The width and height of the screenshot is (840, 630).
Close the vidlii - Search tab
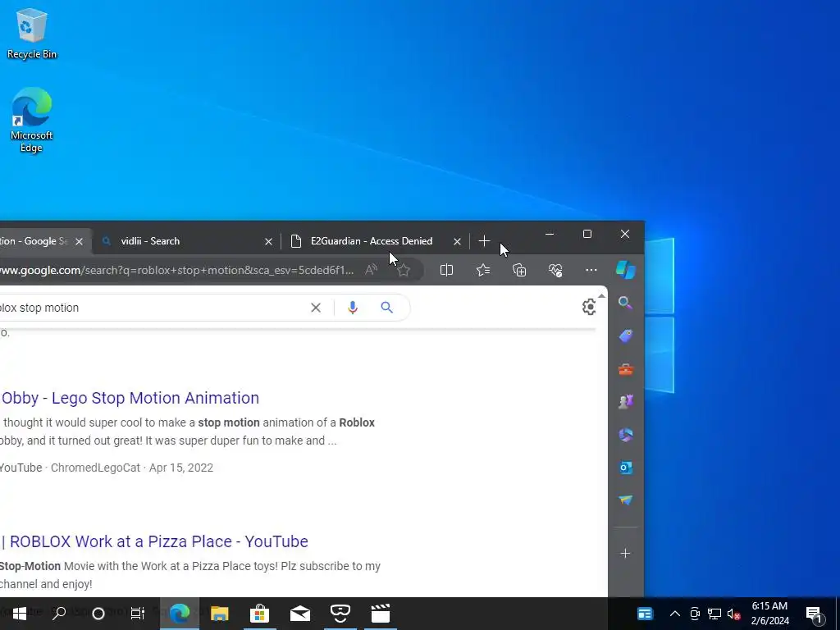click(x=268, y=242)
